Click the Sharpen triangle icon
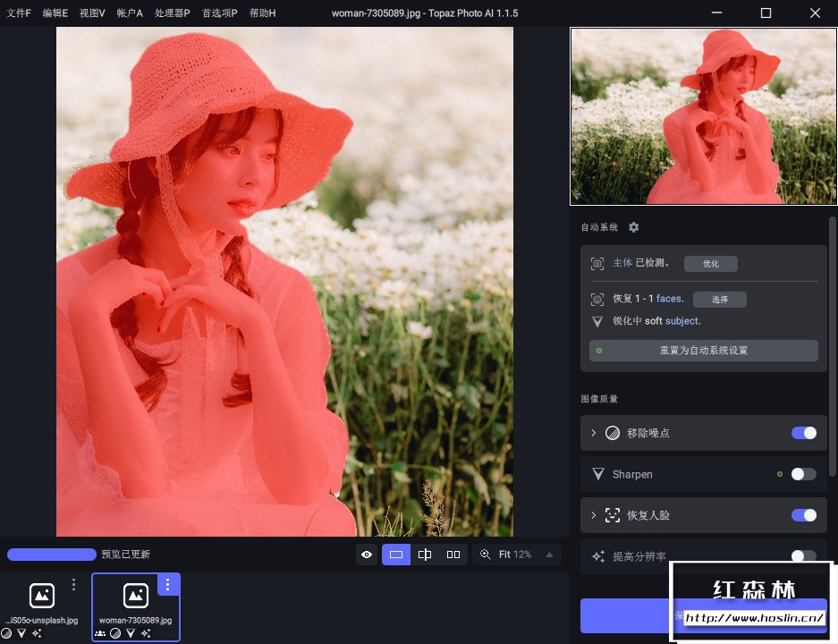The width and height of the screenshot is (838, 644). [x=598, y=474]
